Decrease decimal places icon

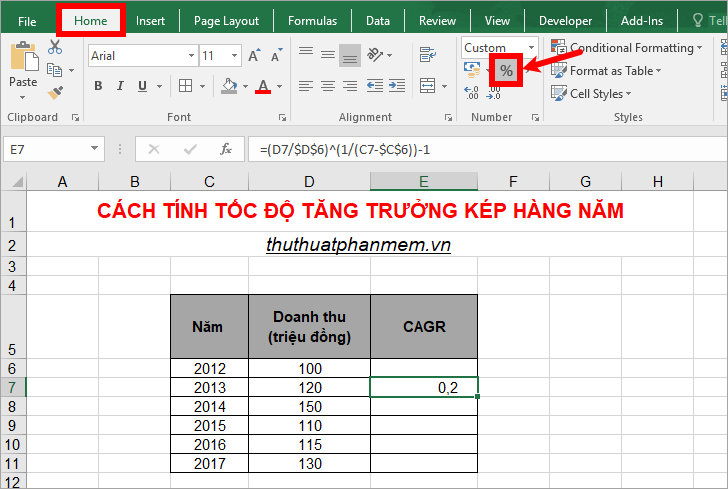pyautogui.click(x=493, y=92)
